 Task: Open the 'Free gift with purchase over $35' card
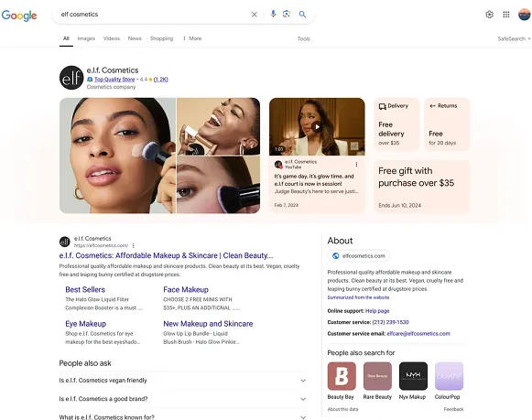point(422,187)
